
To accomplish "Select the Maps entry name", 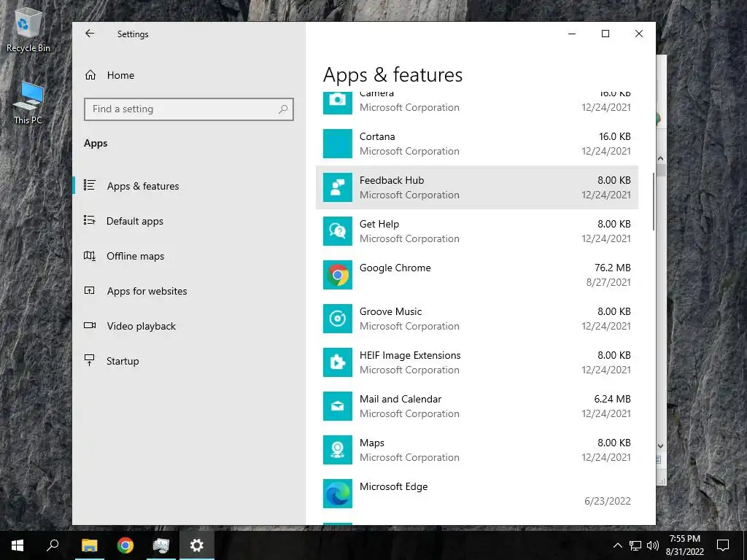I will click(x=372, y=443).
